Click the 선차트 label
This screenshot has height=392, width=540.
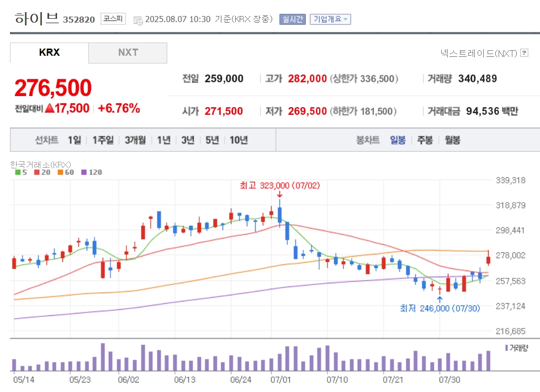point(46,140)
